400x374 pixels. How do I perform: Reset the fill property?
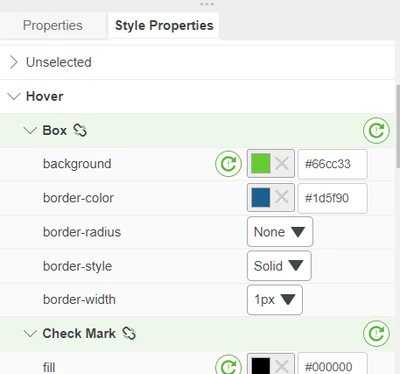pyautogui.click(x=228, y=365)
